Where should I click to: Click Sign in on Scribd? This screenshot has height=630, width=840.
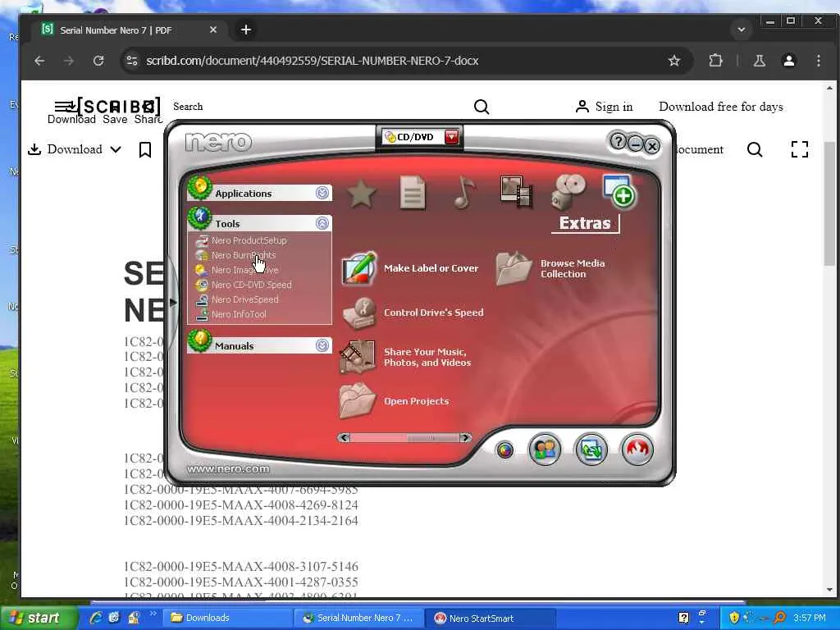pos(604,107)
